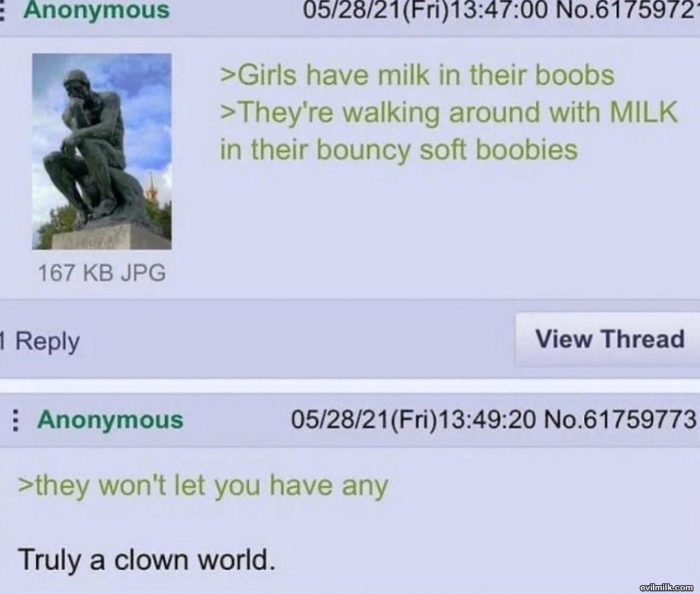The width and height of the screenshot is (700, 594).
Task: Click the 05/28/21(Fri)13:49:20 timestamp
Action: click(x=413, y=420)
